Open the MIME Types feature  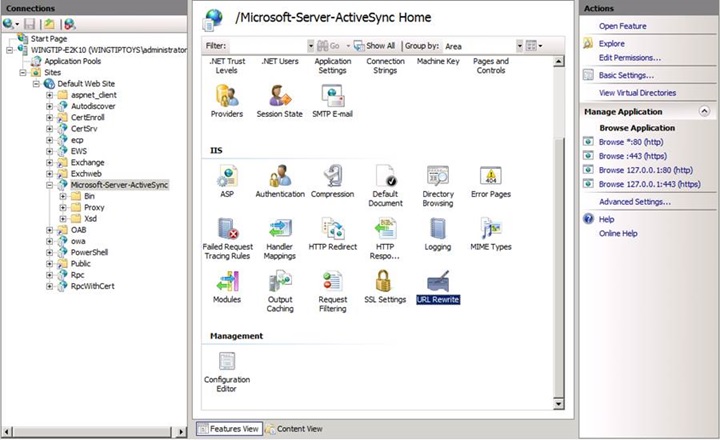click(491, 234)
